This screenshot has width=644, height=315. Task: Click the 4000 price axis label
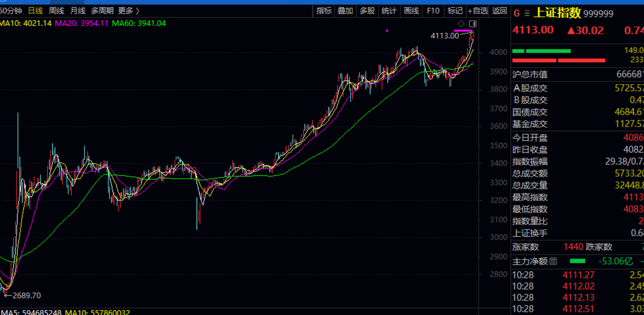tap(498, 52)
